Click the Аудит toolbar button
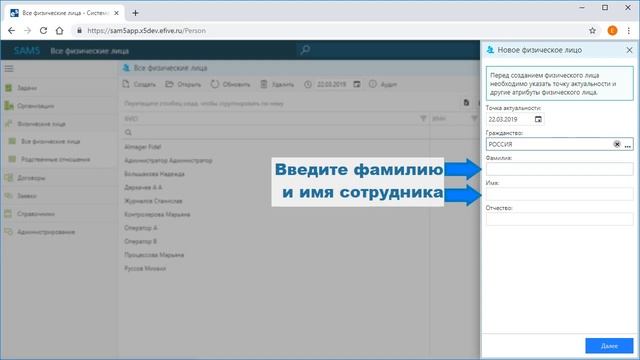This screenshot has height=360, width=640. [383, 84]
